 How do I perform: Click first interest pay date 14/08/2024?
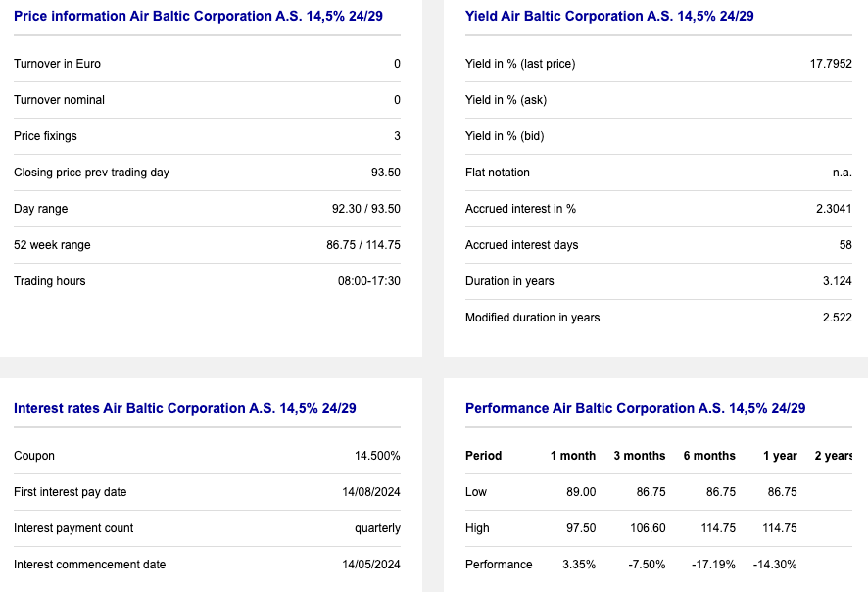point(371,492)
